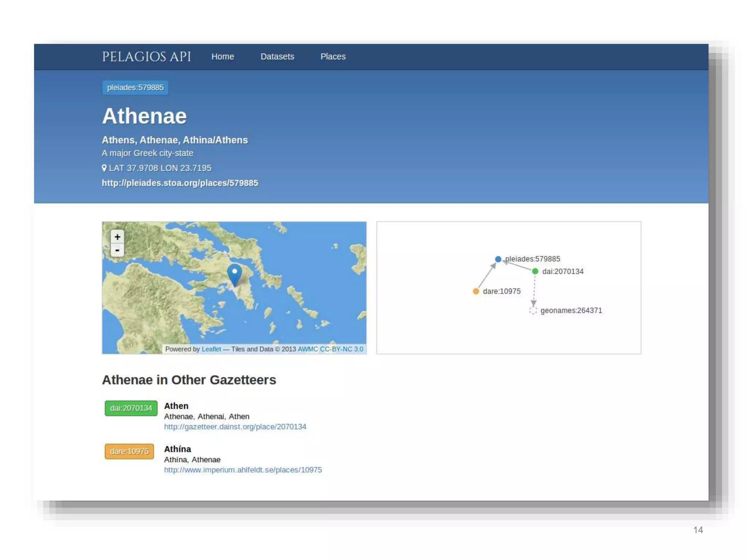Open the Datasets menu item

pos(277,57)
